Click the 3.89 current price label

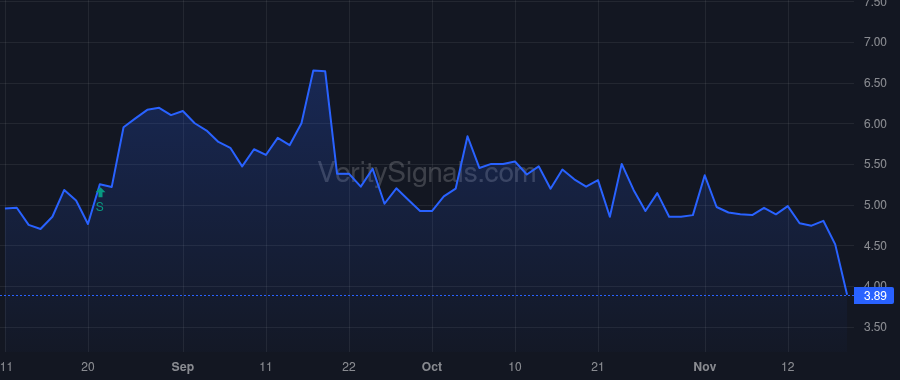pos(874,296)
